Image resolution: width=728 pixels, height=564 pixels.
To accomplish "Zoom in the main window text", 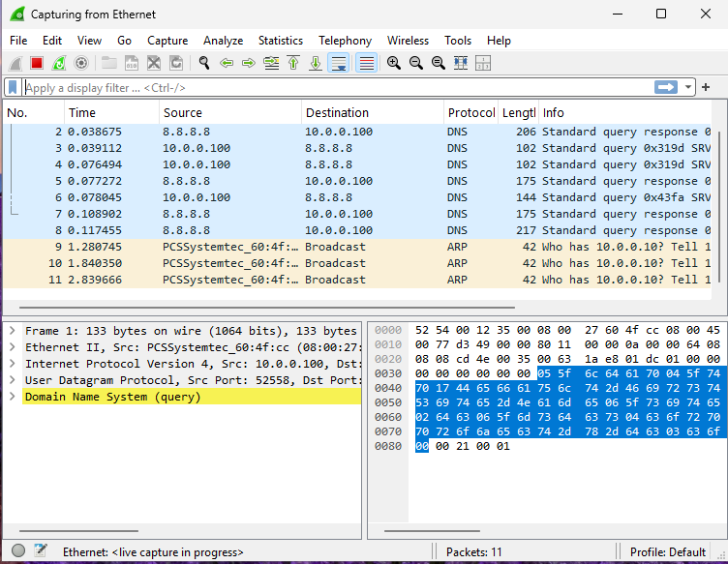I will 394,63.
